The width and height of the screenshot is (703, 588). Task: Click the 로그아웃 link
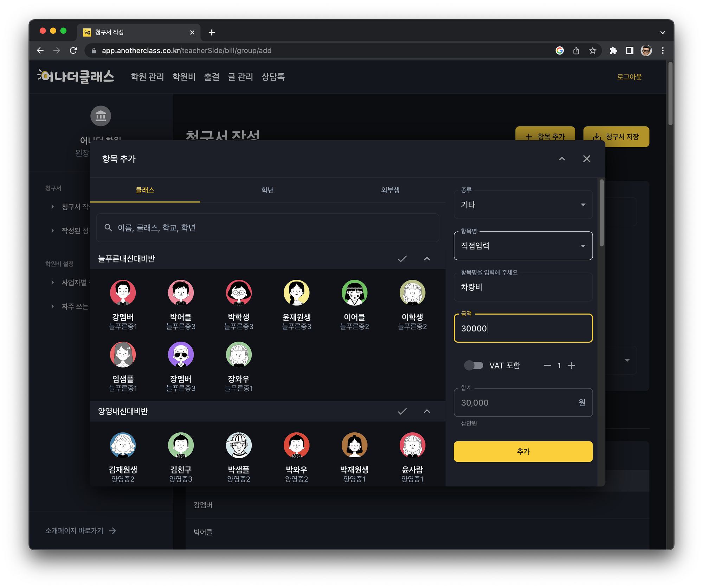point(629,77)
